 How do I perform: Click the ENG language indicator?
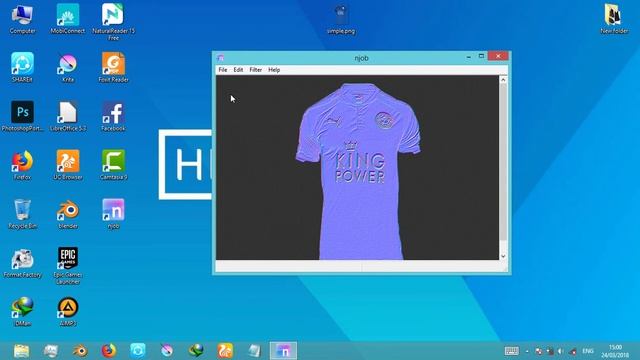click(588, 351)
